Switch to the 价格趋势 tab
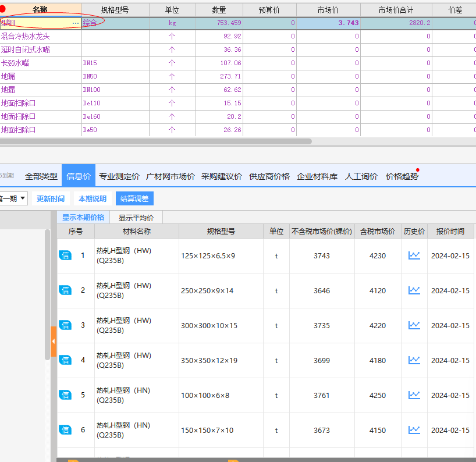This screenshot has width=476, height=462. point(402,176)
